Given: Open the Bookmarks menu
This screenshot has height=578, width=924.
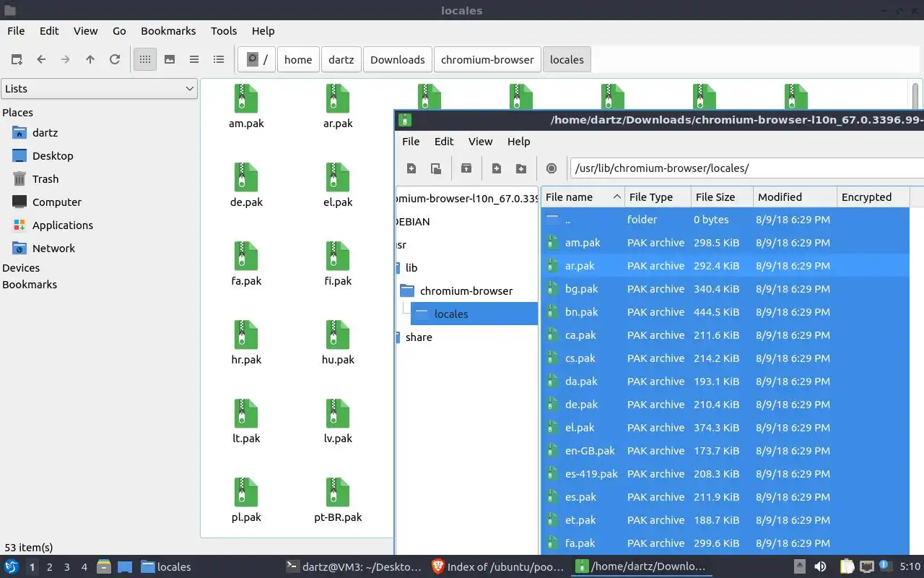Looking at the screenshot, I should click(168, 31).
